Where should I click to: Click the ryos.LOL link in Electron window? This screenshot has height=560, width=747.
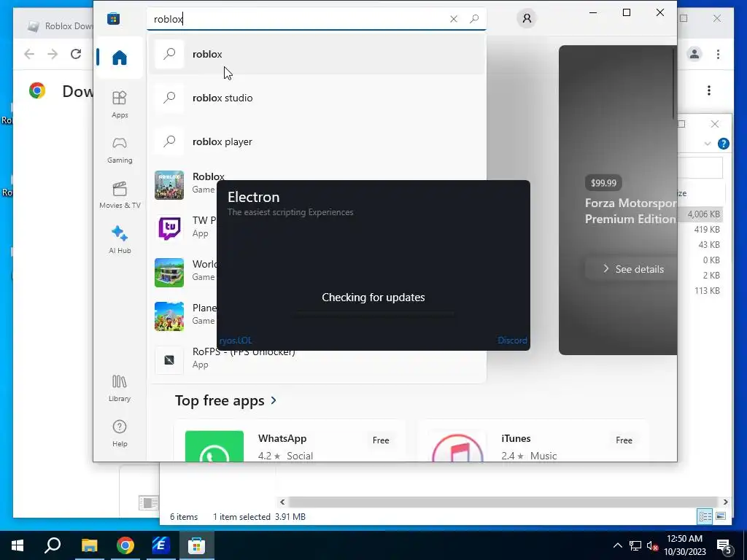(236, 341)
